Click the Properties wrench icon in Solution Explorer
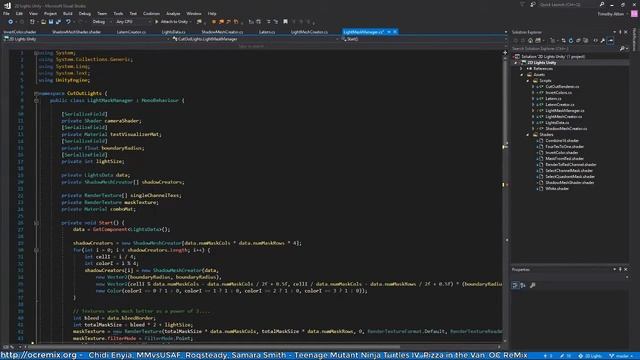640x360 pixels. (x=602, y=40)
